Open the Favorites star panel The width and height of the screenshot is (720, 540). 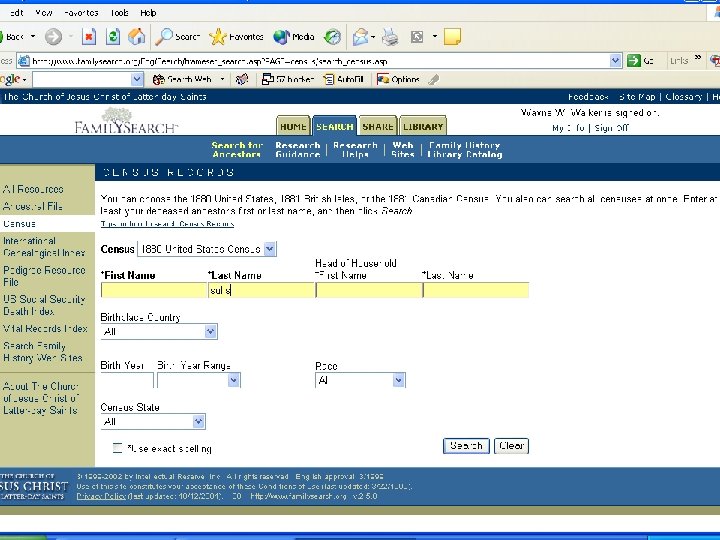(236, 37)
